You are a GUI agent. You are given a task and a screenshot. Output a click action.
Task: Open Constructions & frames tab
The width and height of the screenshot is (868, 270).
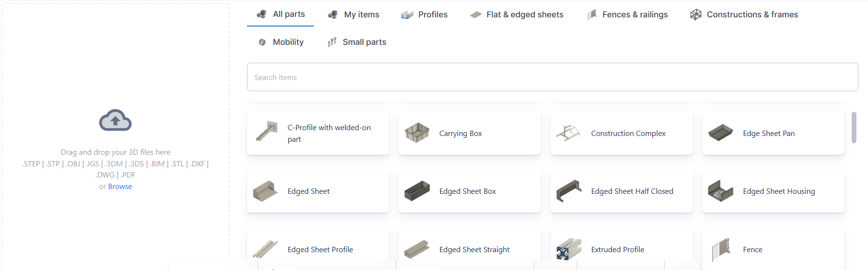(x=744, y=15)
